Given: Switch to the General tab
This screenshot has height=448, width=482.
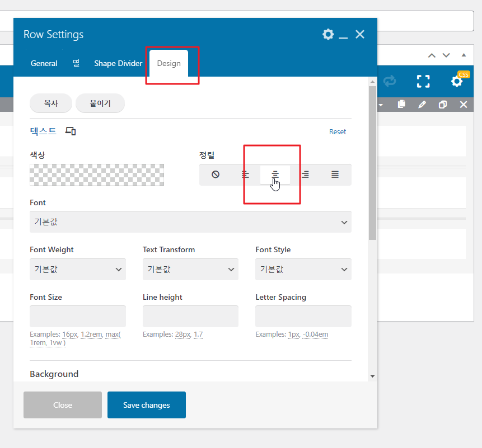Looking at the screenshot, I should click(x=44, y=63).
